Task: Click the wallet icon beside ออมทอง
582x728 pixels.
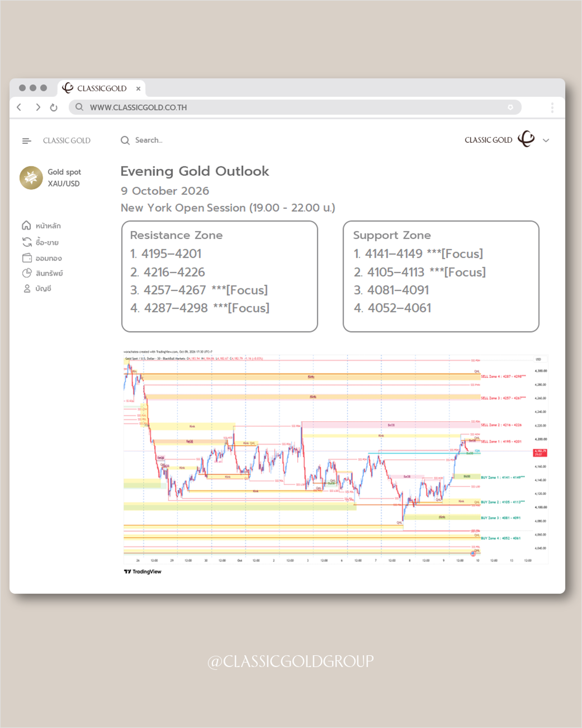Action: coord(27,258)
